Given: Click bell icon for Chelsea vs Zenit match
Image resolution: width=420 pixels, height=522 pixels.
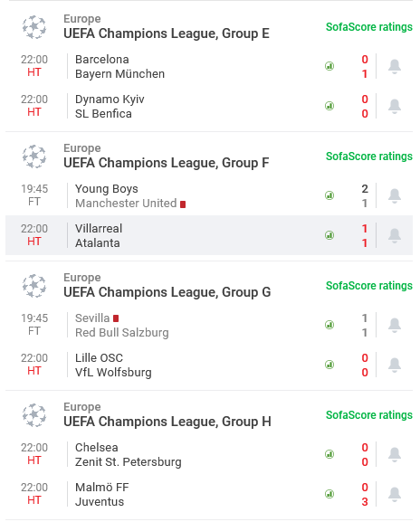Looking at the screenshot, I should point(395,455).
